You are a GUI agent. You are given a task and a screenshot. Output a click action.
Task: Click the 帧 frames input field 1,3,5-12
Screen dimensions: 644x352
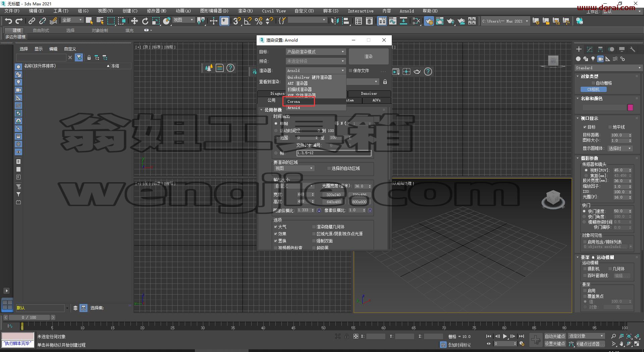click(334, 153)
